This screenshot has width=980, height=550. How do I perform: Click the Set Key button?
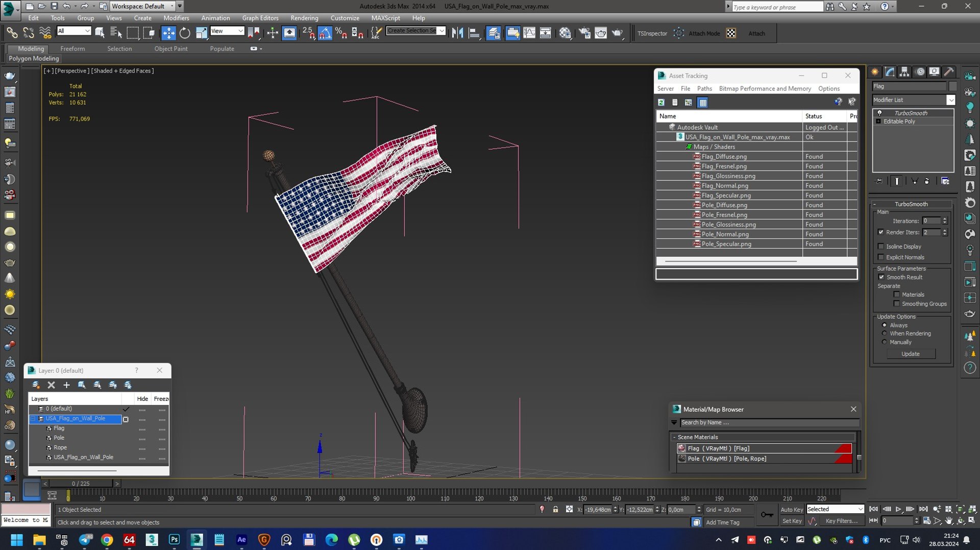pos(792,521)
